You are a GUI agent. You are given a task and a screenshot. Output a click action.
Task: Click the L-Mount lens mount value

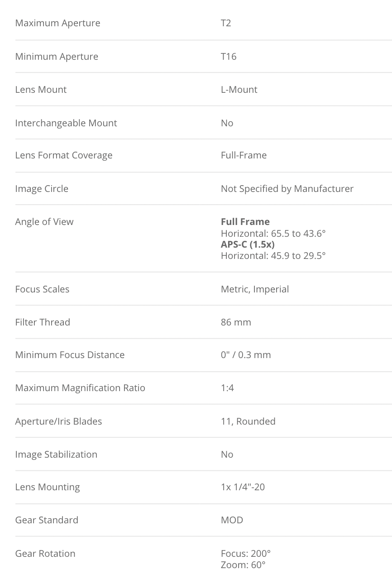(239, 90)
